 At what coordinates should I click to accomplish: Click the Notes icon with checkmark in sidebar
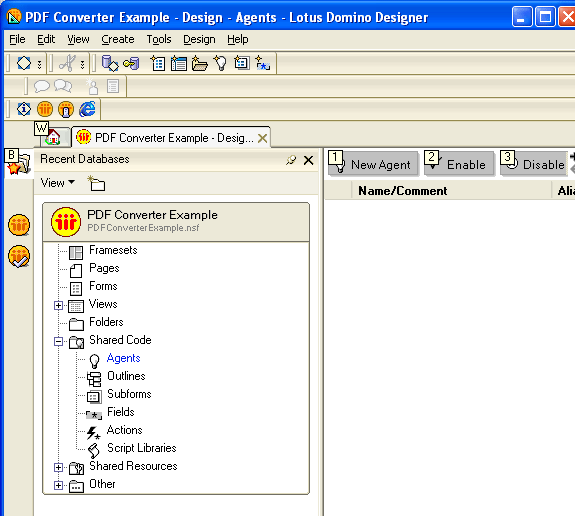click(19, 256)
